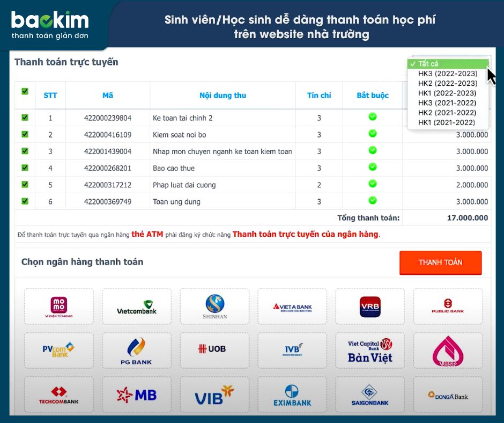Choose Techcombank payment tile
This screenshot has width=504, height=423.
point(59,395)
